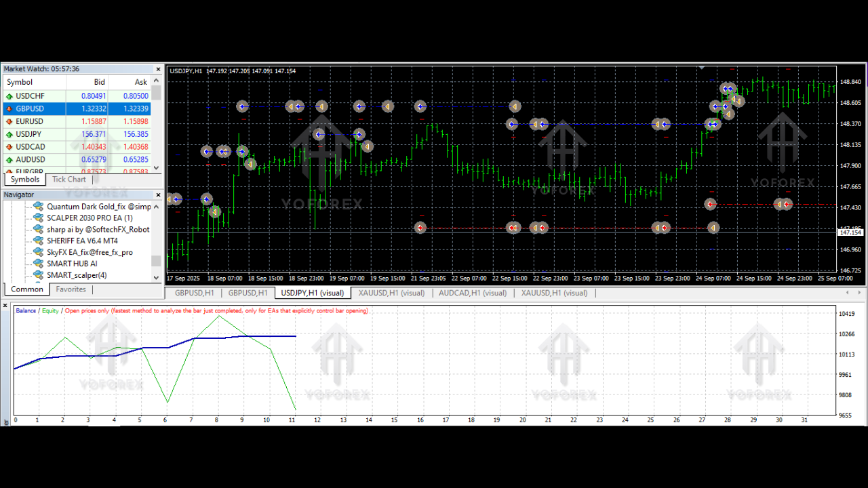Open the Symbols tab in Market Watch
The image size is (868, 488).
tap(25, 179)
